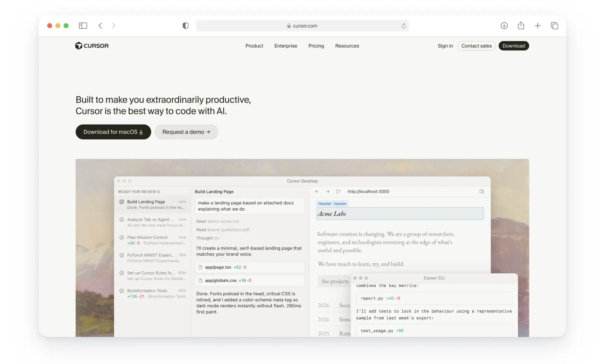Select the Acme Labs header element
The height and width of the screenshot is (364, 605).
tap(400, 213)
